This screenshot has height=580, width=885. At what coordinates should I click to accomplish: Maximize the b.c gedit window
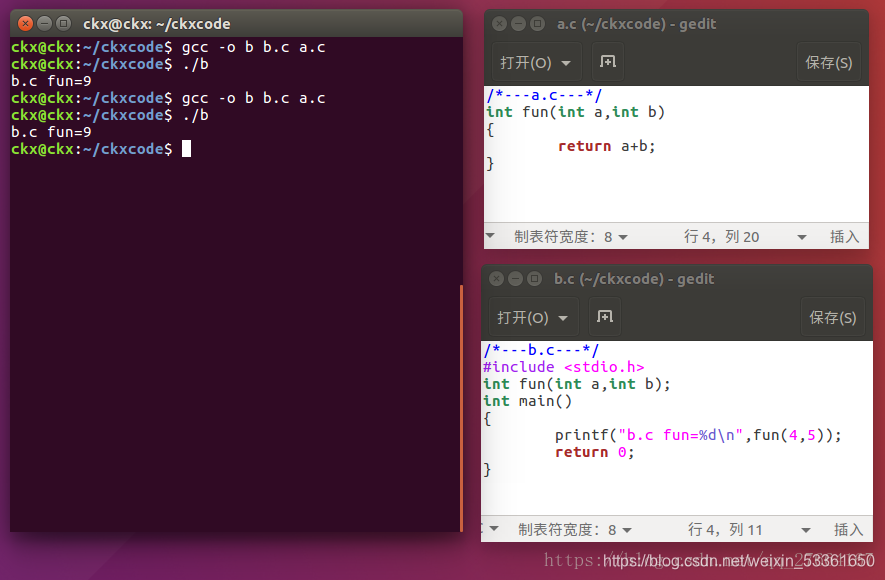click(x=534, y=279)
